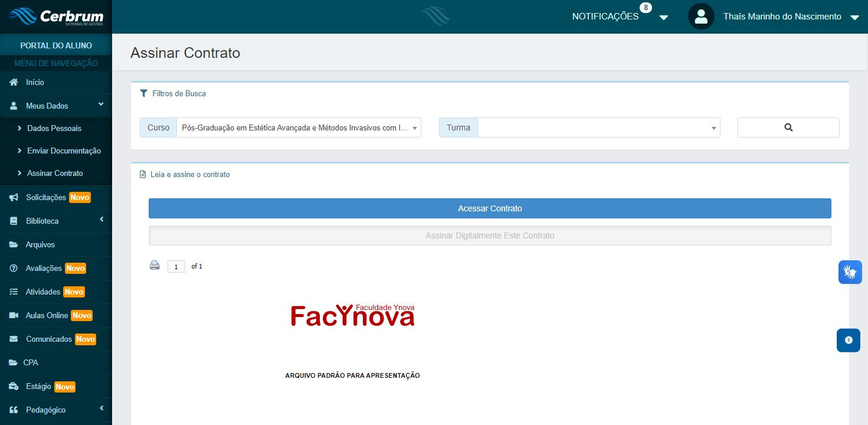Open the Turma dropdown
The width and height of the screenshot is (868, 425).
click(x=598, y=127)
